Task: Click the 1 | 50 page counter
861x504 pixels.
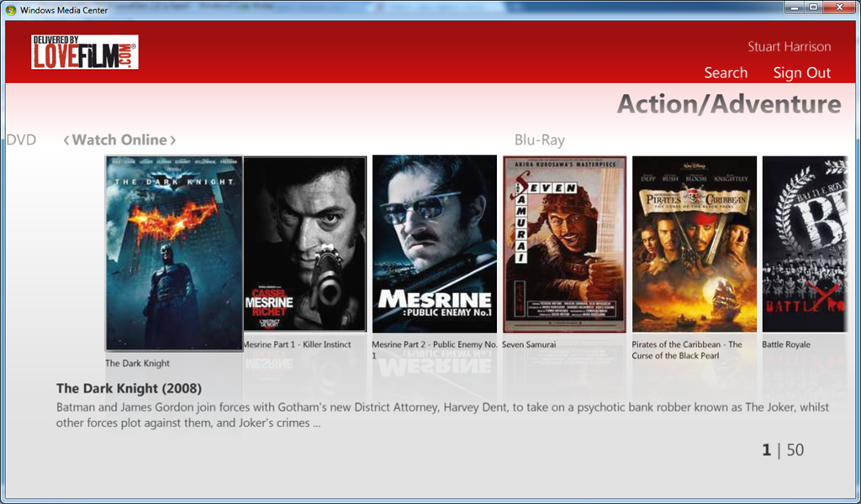Action: (x=783, y=450)
